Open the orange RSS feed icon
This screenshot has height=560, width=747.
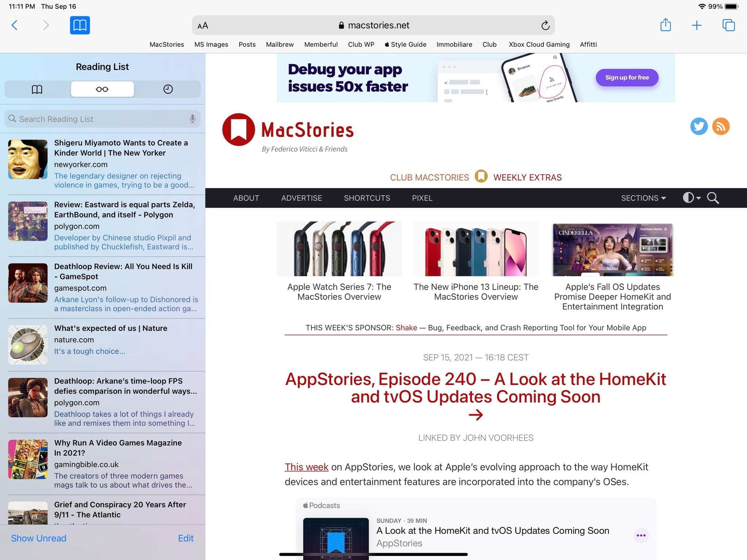(721, 126)
